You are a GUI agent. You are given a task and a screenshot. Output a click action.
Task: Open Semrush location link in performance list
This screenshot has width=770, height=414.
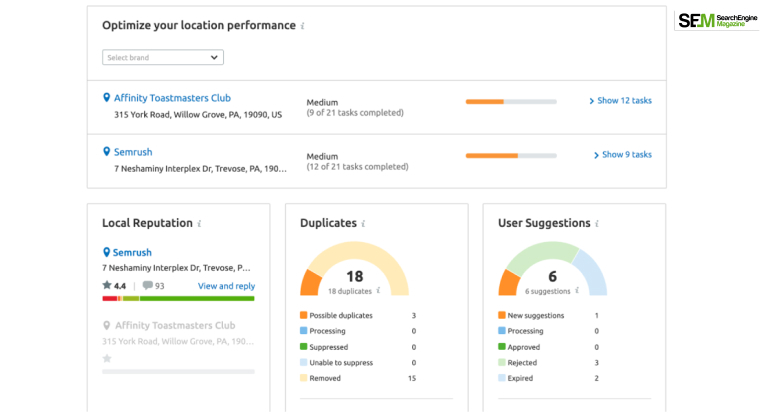click(x=133, y=152)
